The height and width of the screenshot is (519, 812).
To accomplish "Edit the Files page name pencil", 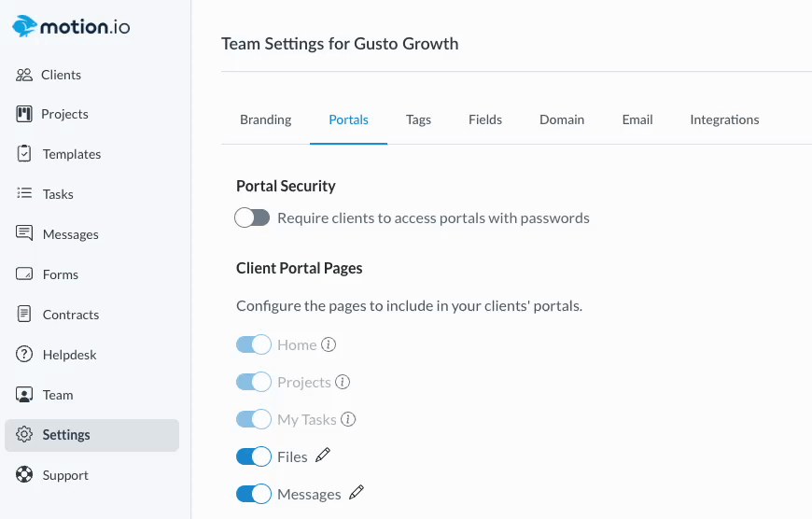I will [323, 456].
